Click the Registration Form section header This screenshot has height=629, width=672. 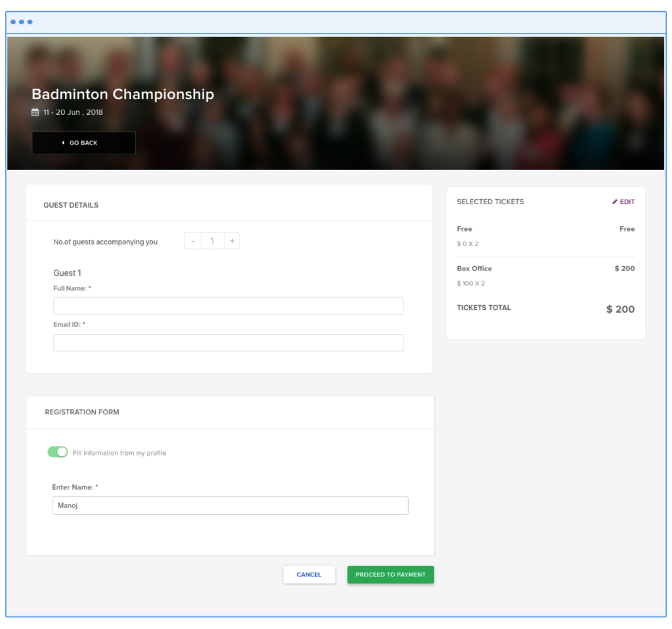pyautogui.click(x=82, y=412)
